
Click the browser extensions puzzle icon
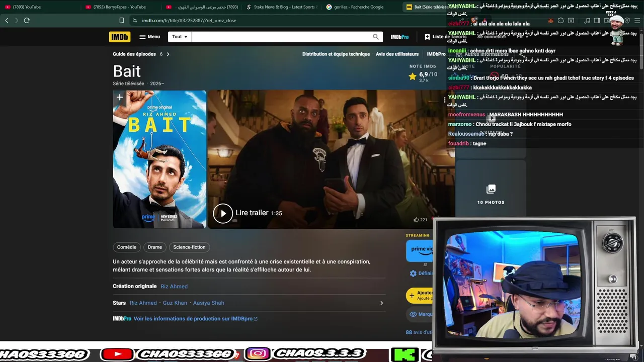[x=560, y=21]
